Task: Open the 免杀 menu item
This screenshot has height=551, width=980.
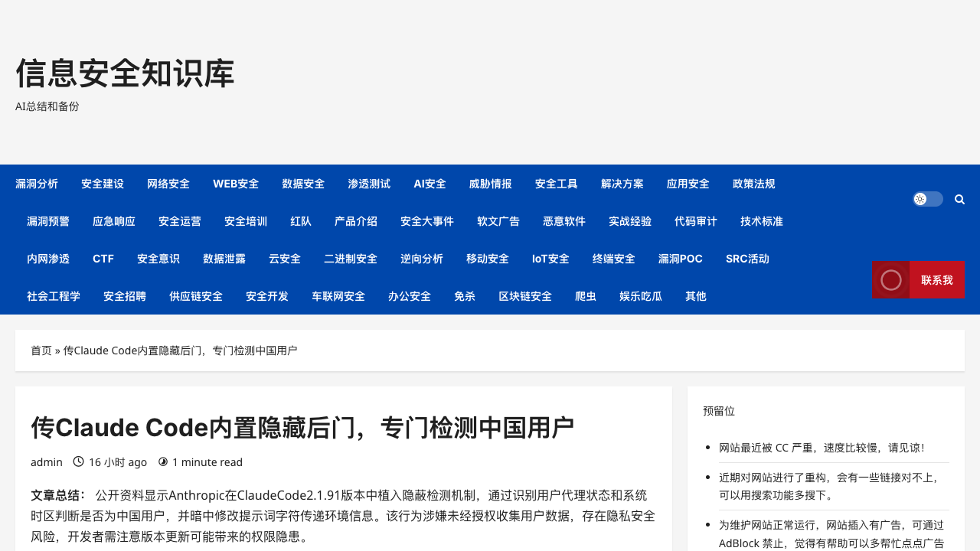Action: coord(465,296)
